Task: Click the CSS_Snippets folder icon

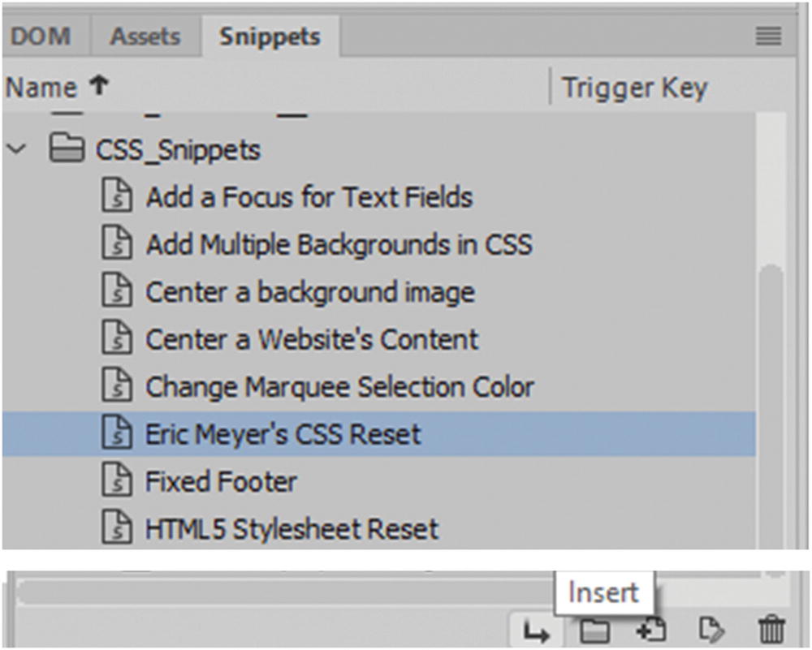Action: [67, 149]
